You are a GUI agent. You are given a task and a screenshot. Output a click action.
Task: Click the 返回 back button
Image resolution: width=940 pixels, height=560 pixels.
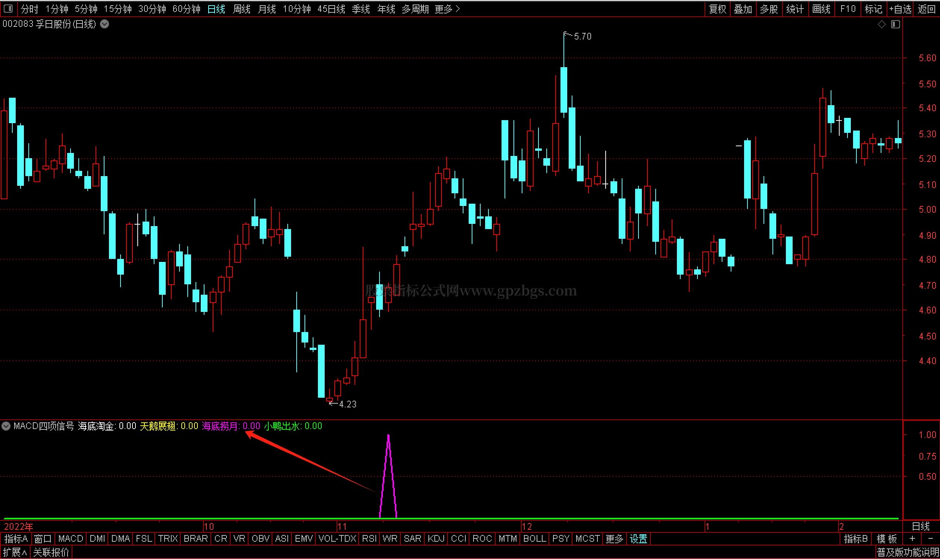point(926,9)
